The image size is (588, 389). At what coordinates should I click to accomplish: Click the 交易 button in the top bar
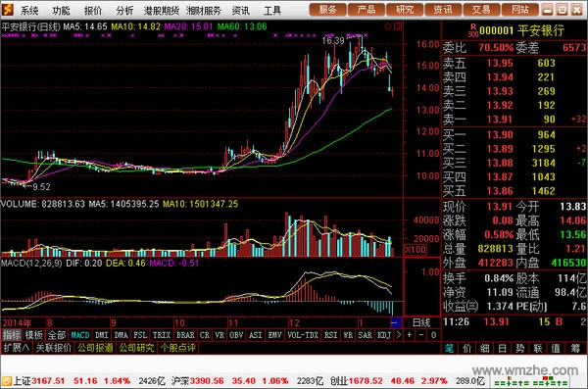481,10
